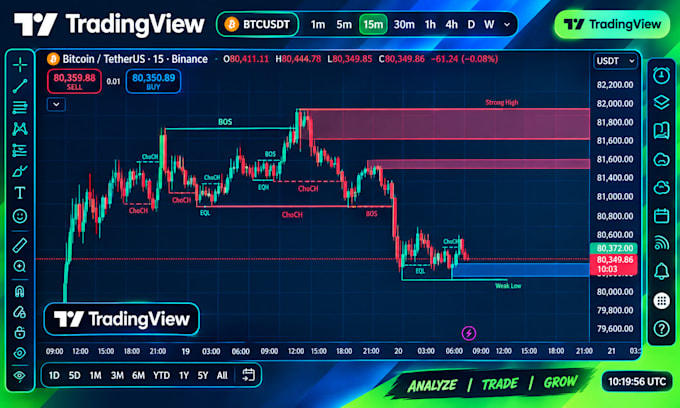Viewport: 680px width, 408px height.
Task: Set range to 1D
Action: (x=54, y=375)
